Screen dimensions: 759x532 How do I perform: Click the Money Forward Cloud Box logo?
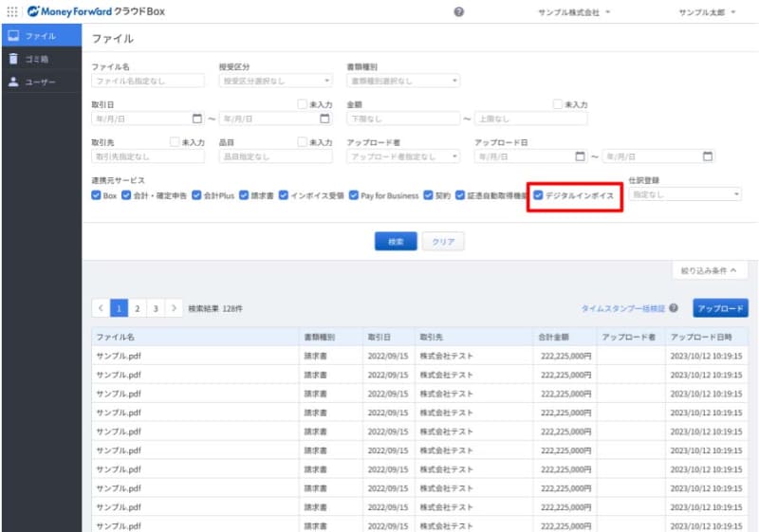click(97, 11)
